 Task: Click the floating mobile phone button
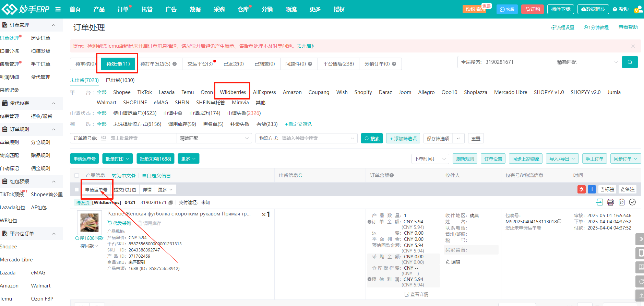(640, 253)
